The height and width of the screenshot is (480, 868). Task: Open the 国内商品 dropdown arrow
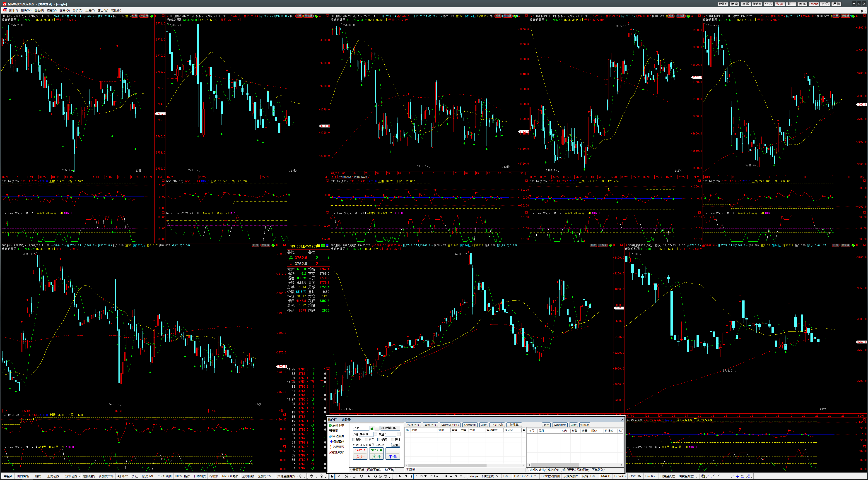coord(31,476)
